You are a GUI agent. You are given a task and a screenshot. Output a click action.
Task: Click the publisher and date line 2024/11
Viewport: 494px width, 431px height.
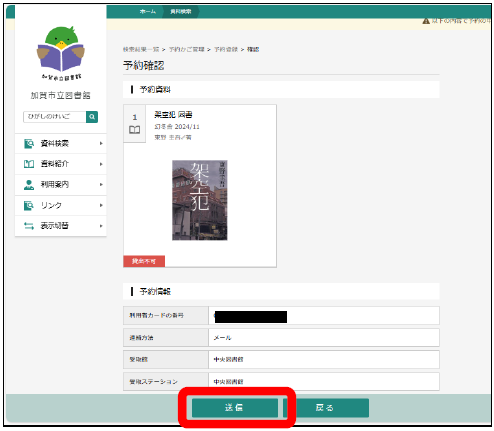[177, 127]
